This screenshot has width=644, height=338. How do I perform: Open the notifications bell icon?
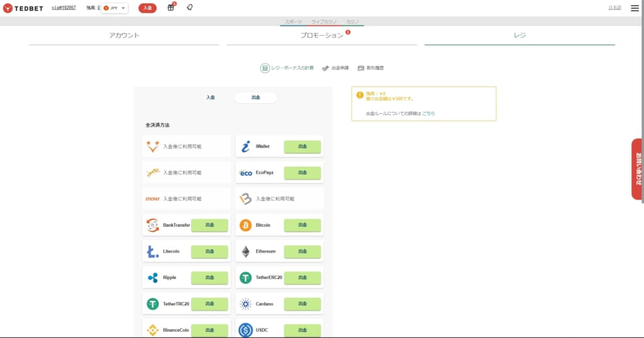point(190,8)
